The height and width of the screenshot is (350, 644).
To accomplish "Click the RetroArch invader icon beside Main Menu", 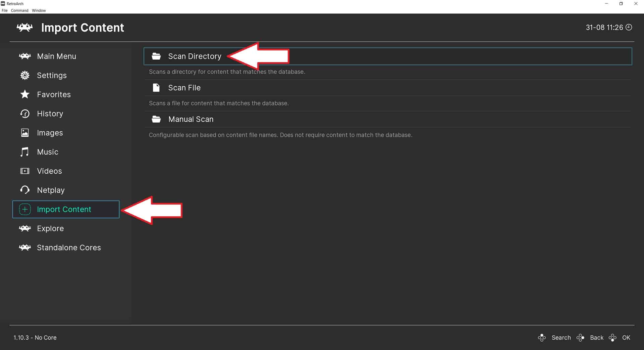I will coord(24,56).
